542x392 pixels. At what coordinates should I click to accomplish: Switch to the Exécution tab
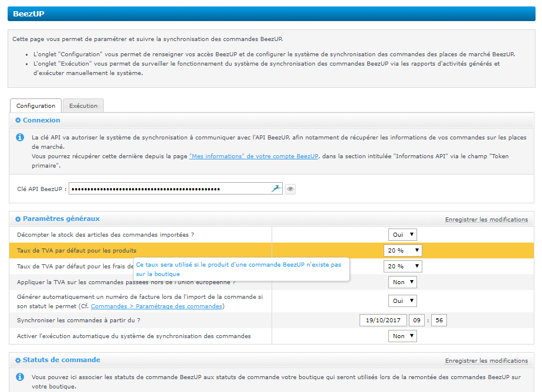(83, 105)
